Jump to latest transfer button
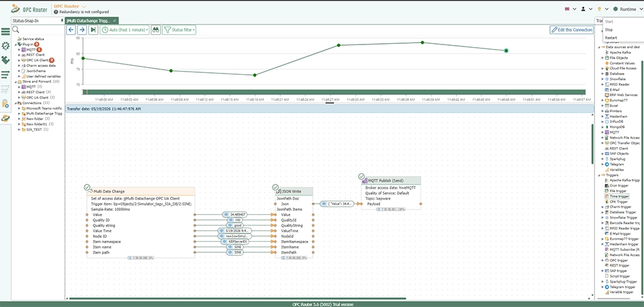The width and height of the screenshot is (644, 307). tap(93, 30)
